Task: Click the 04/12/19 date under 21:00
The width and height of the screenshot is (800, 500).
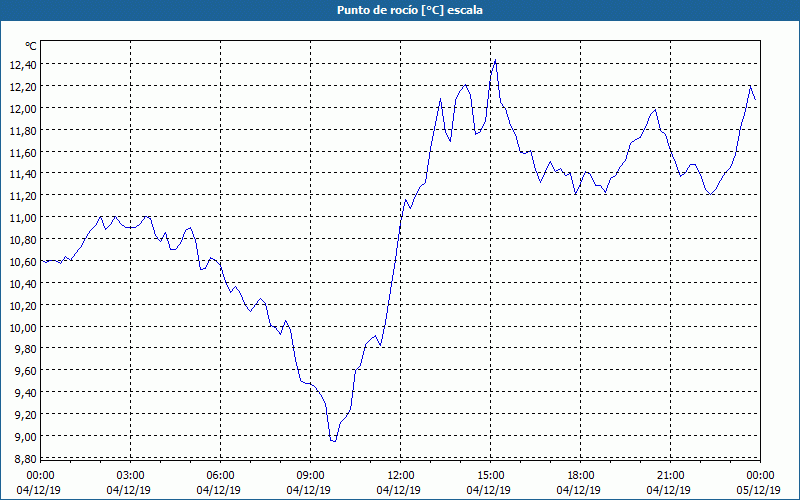Action: (x=669, y=490)
